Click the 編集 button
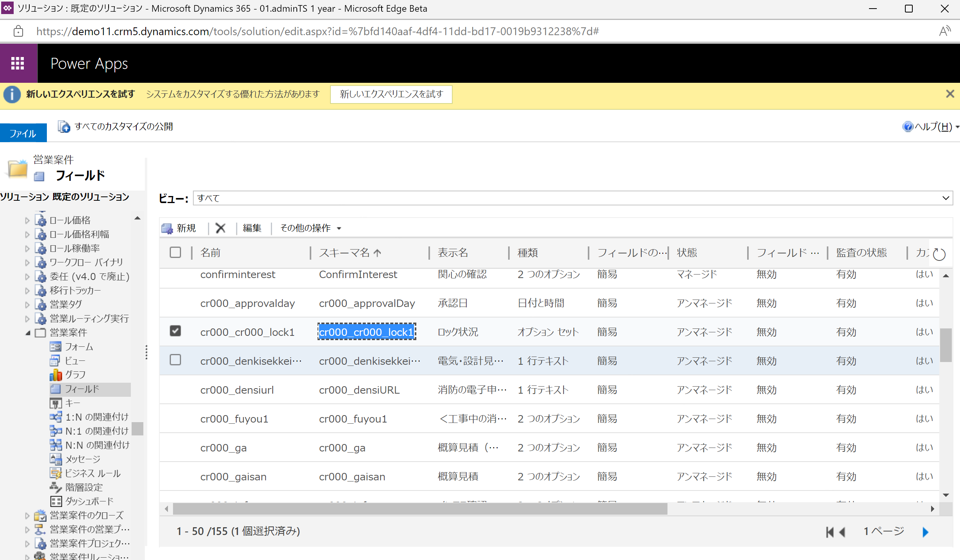The width and height of the screenshot is (960, 560). tap(252, 228)
